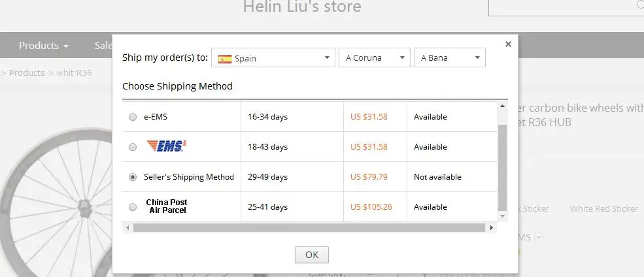Click the 18-43 days delivery time
The height and width of the screenshot is (277, 644).
click(268, 147)
